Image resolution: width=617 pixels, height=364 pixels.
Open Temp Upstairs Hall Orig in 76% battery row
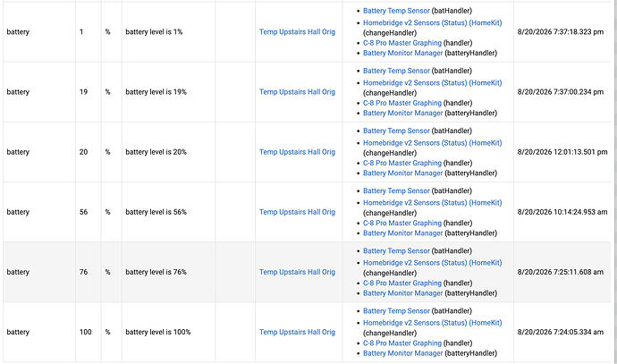coord(297,272)
